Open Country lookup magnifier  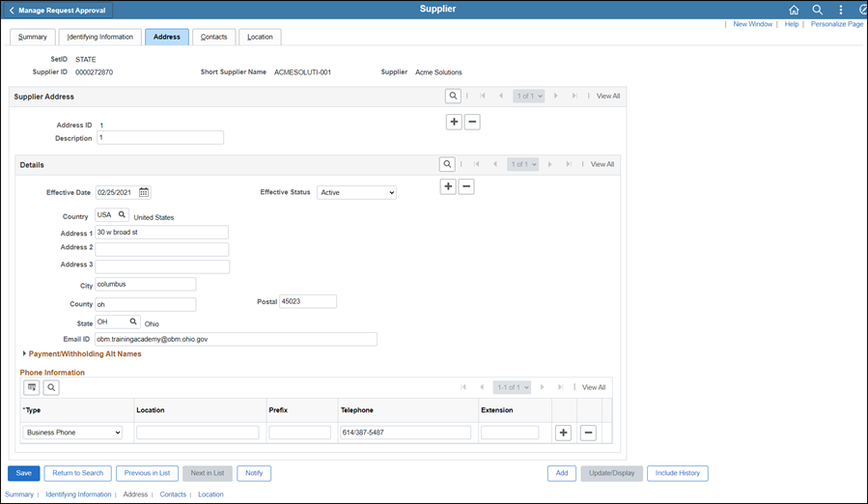click(x=122, y=215)
